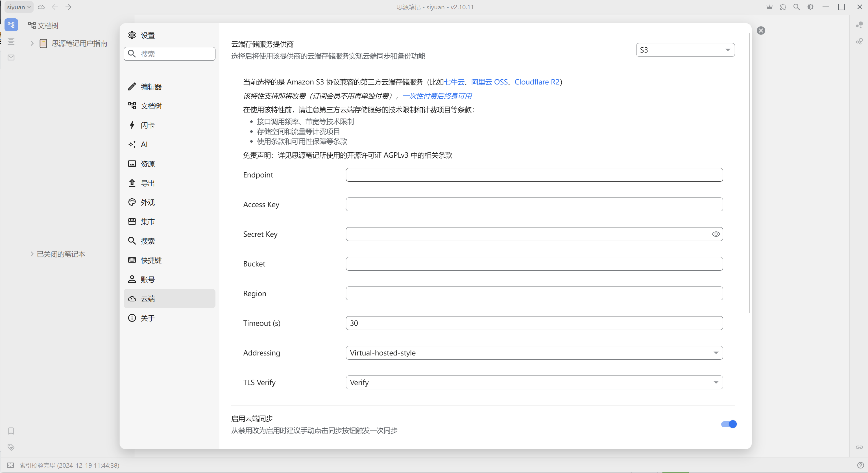Viewport: 868px width, 473px height.
Task: Toggle the enable cloud sync switch
Action: point(729,424)
